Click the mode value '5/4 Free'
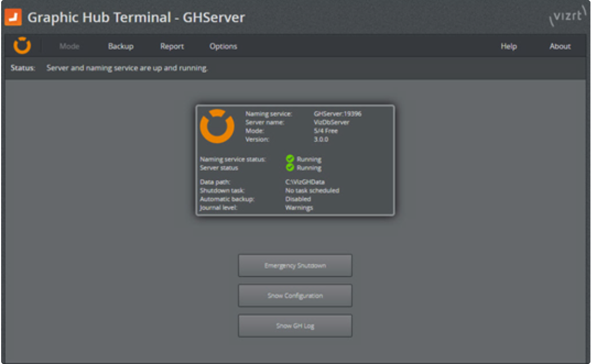591x364 pixels. click(326, 131)
